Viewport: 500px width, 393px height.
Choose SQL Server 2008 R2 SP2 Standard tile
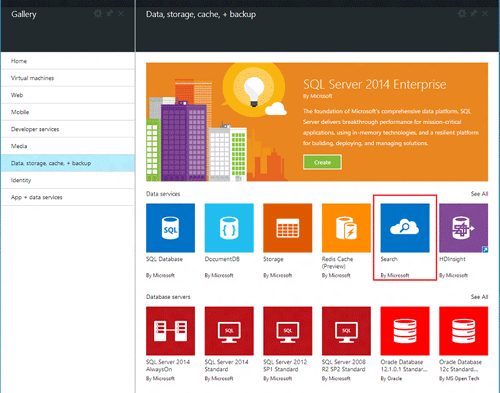[346, 331]
